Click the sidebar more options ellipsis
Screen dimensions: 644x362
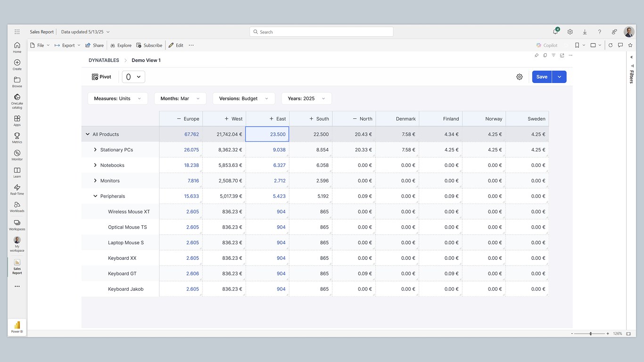point(17,286)
